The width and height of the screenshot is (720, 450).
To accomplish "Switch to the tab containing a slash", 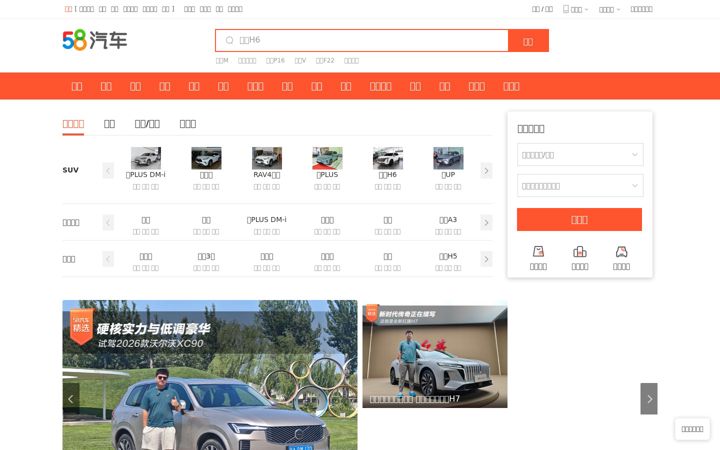I will [147, 124].
